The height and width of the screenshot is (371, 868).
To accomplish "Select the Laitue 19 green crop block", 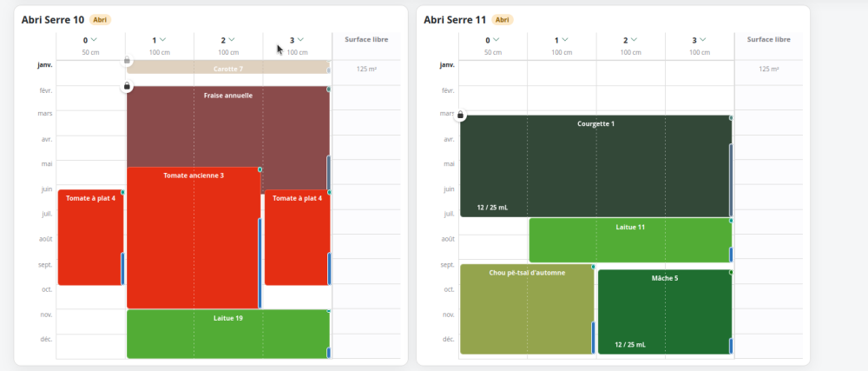I will pos(228,334).
